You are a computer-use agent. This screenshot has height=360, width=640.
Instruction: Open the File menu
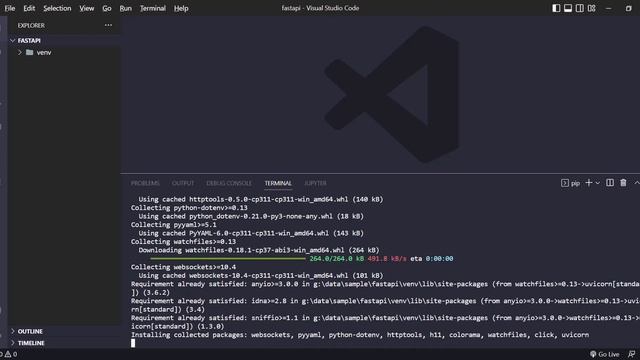click(x=10, y=8)
